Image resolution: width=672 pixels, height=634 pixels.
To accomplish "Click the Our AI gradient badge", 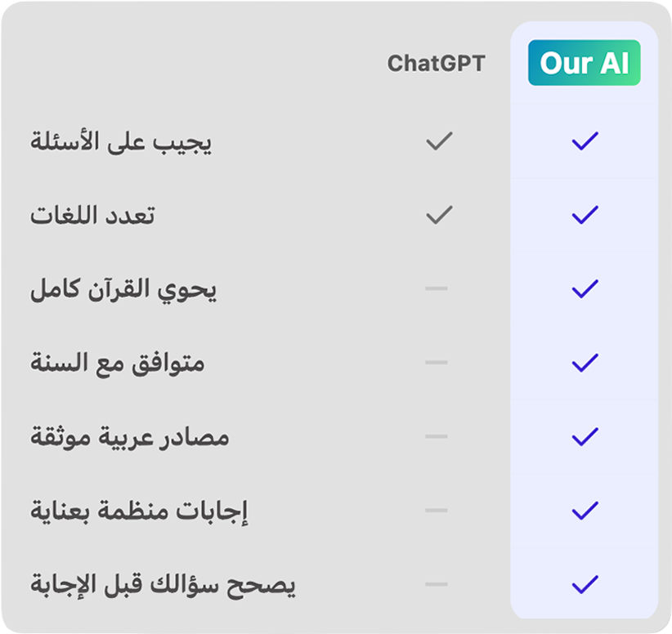I will [584, 63].
